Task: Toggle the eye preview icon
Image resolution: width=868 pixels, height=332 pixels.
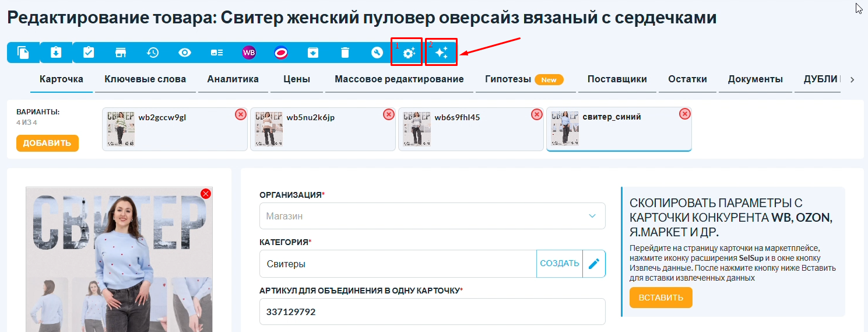Action: click(x=185, y=53)
